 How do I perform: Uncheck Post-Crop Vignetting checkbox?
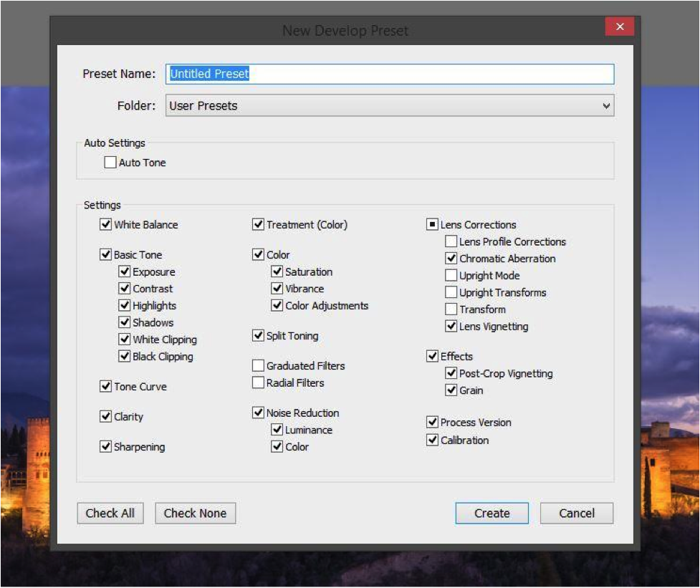(451, 373)
